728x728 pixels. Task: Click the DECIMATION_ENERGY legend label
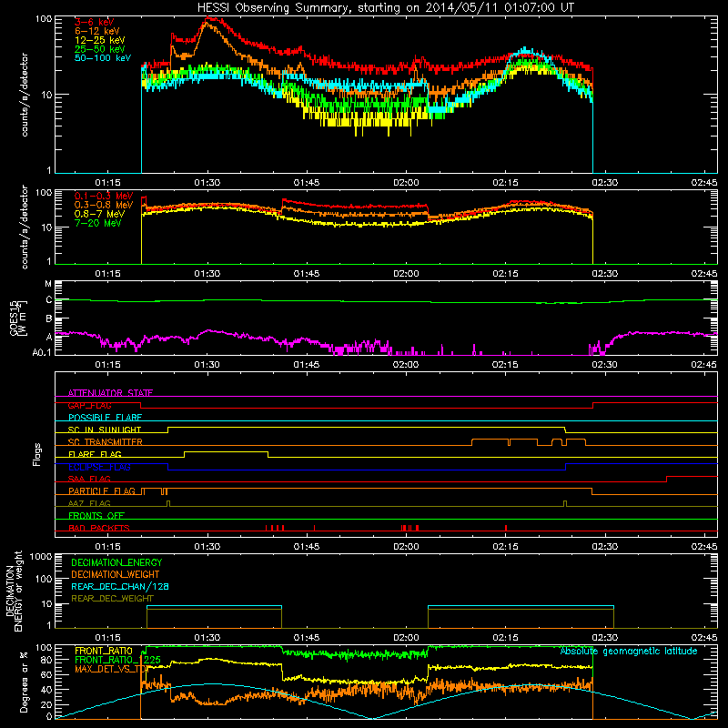pos(116,562)
